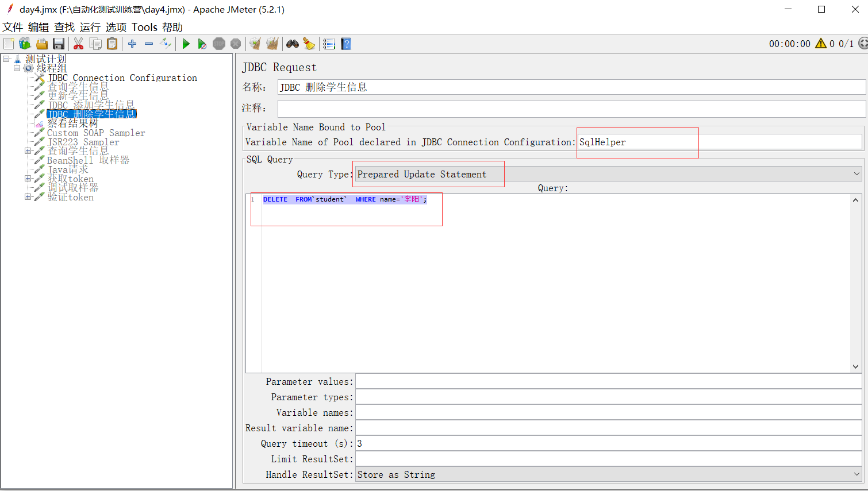The image size is (868, 491).
Task: Open the 编辑 menu
Action: (x=39, y=27)
